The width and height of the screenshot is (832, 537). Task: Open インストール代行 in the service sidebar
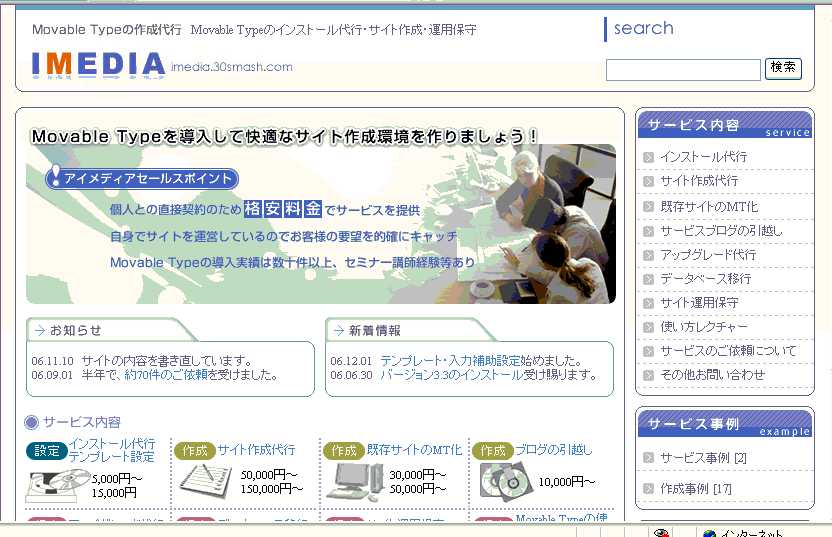tap(703, 157)
